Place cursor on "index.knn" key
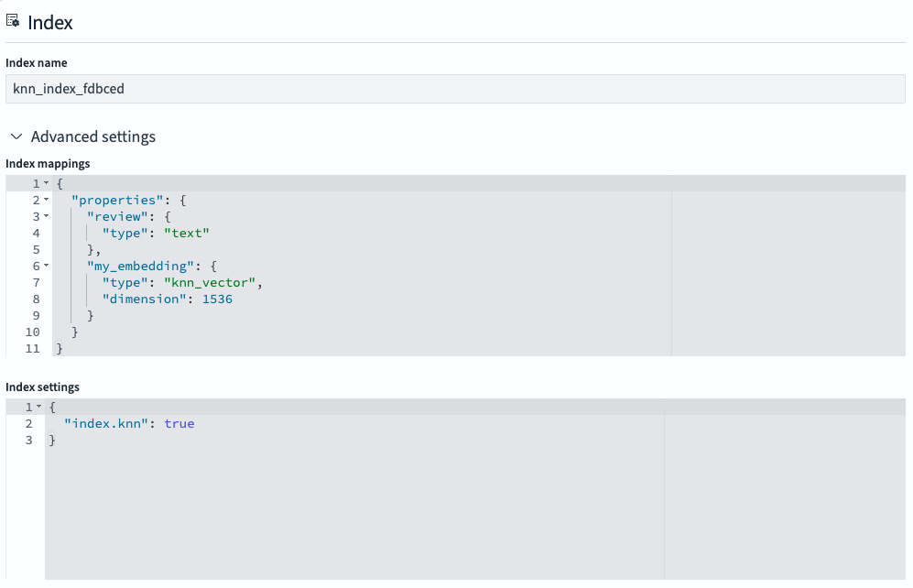This screenshot has width=913, height=588. pos(107,424)
